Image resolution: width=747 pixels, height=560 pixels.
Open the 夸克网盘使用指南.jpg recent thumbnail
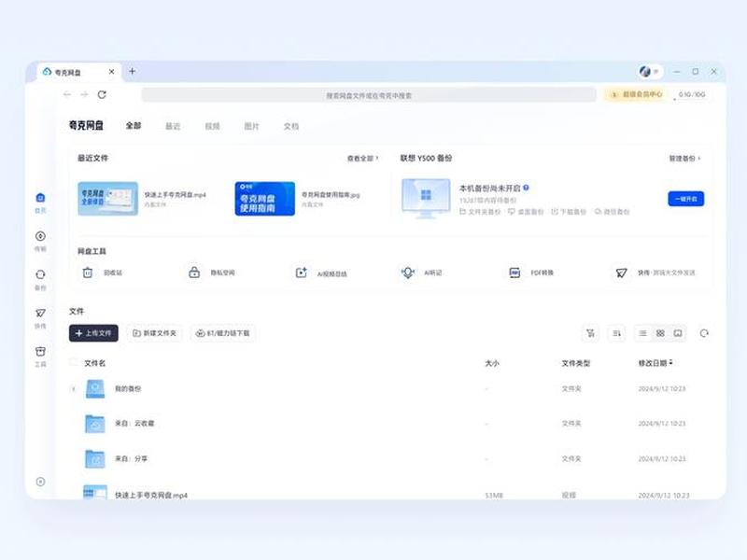pyautogui.click(x=265, y=199)
